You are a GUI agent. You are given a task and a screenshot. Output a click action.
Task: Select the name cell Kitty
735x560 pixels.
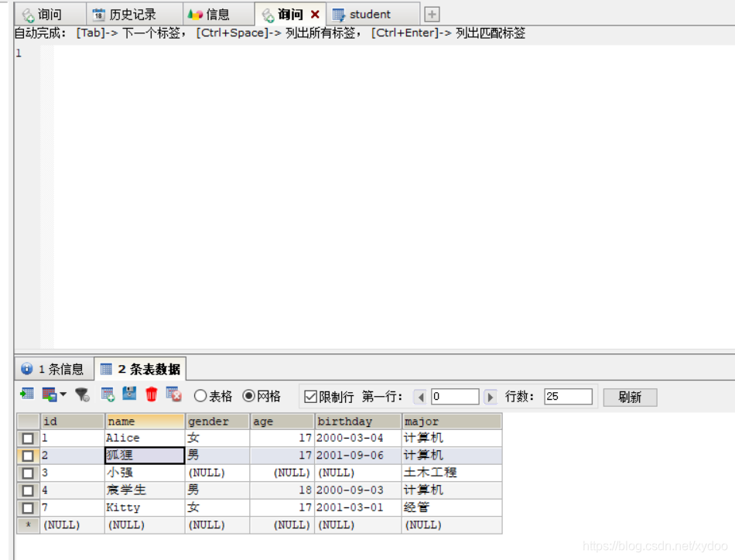[x=145, y=507]
